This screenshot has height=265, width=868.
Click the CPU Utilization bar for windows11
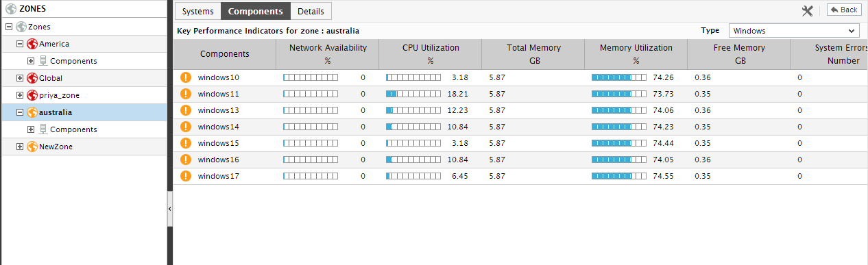(x=413, y=94)
